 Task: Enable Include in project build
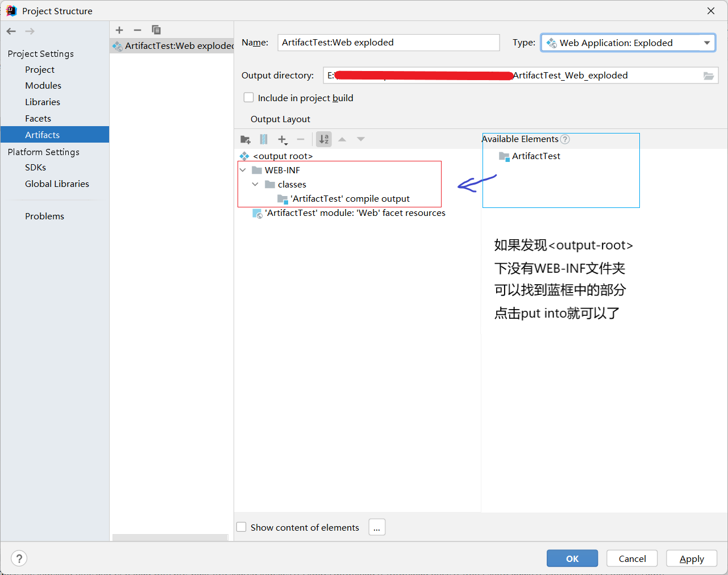coord(248,98)
